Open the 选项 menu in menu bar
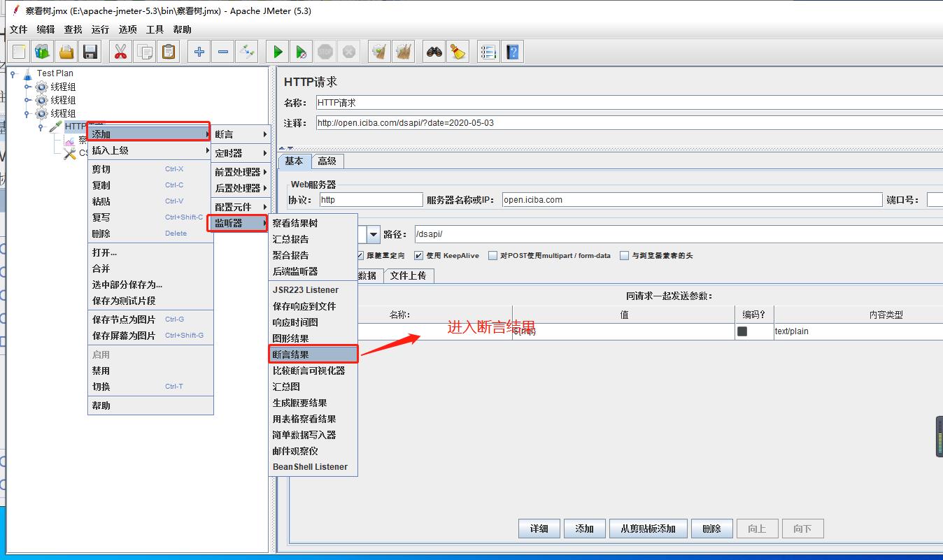The width and height of the screenshot is (943, 560). click(x=127, y=29)
